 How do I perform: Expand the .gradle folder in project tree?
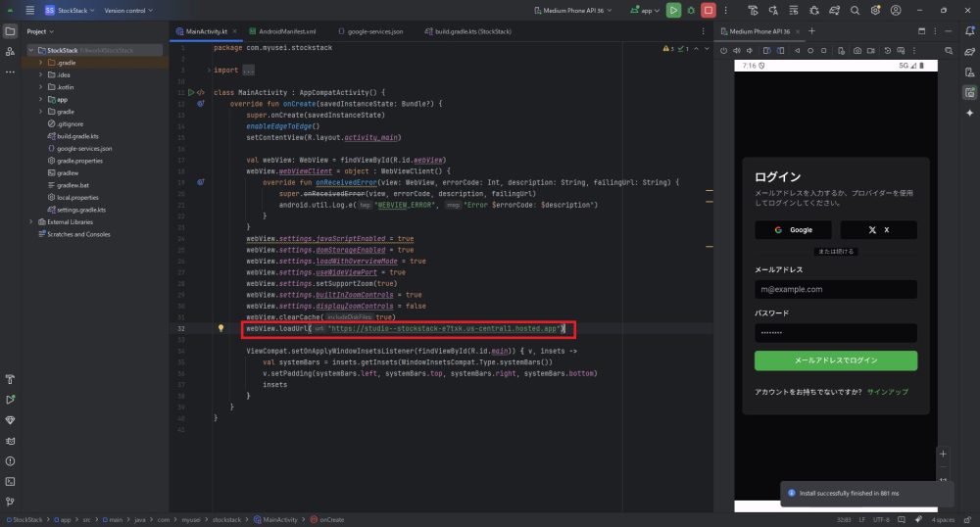coord(40,61)
